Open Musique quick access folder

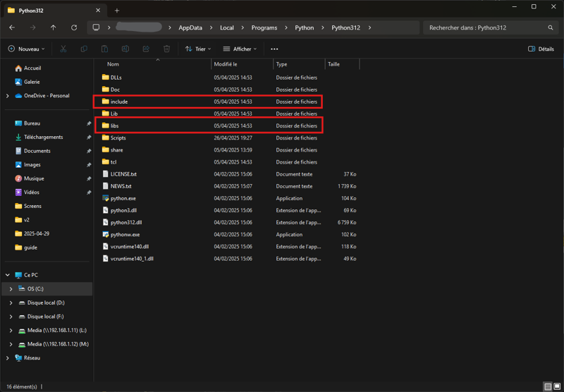(29, 178)
